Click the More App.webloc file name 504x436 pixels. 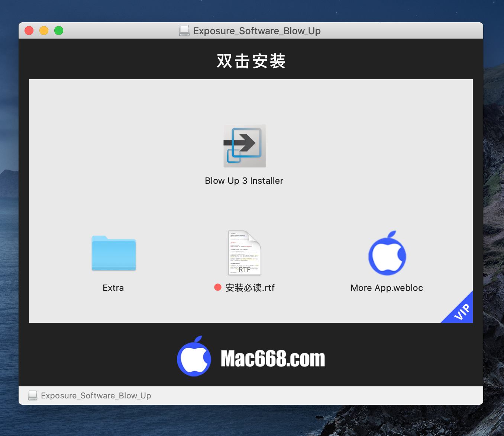pos(387,288)
